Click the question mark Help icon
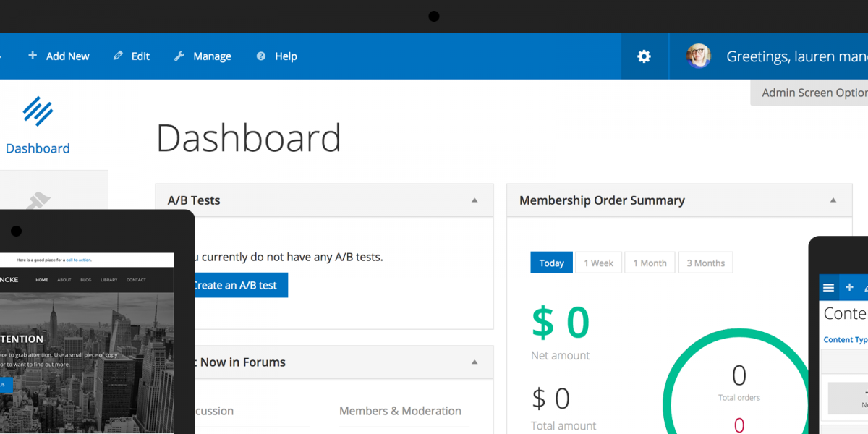This screenshot has width=868, height=434. pyautogui.click(x=261, y=56)
